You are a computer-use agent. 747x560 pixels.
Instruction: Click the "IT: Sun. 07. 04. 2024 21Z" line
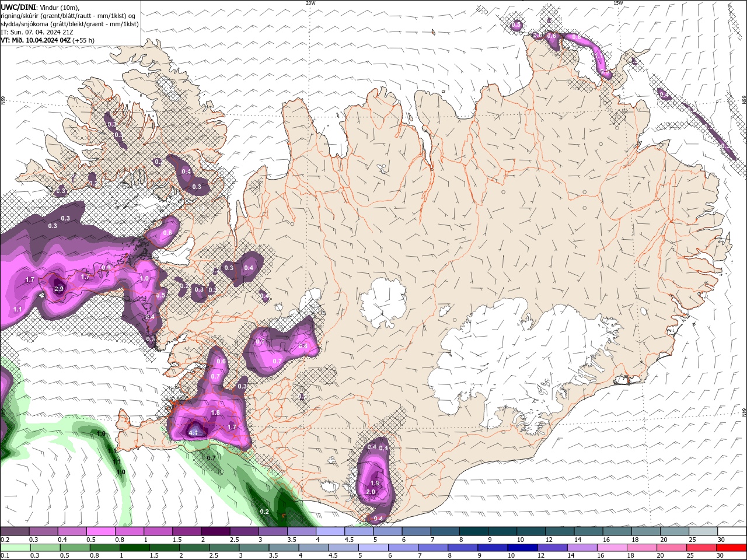pyautogui.click(x=37, y=32)
